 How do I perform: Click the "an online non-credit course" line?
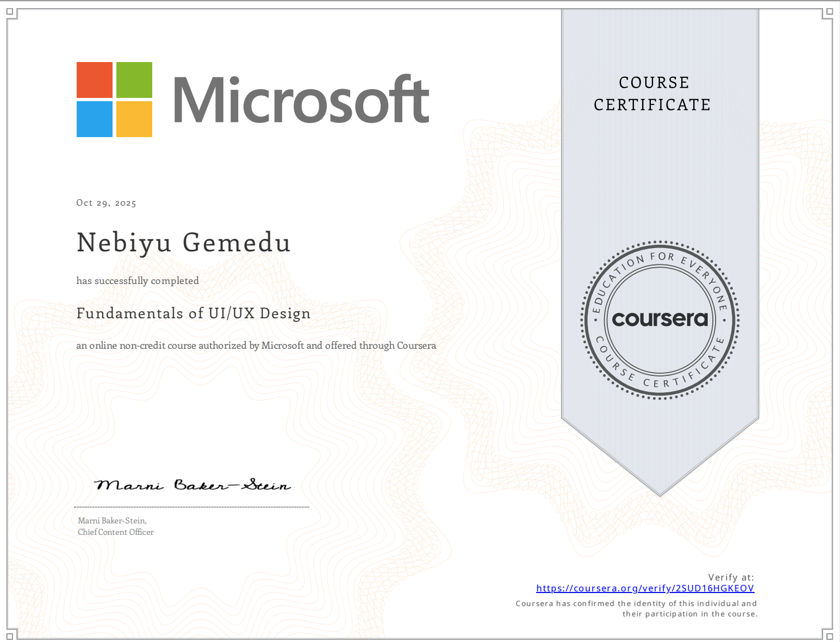(256, 345)
